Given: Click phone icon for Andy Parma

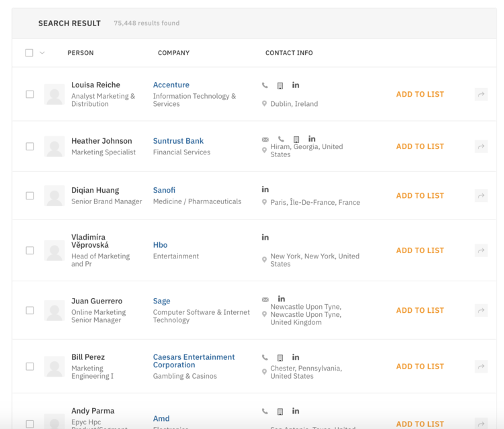Looking at the screenshot, I should coord(265,411).
